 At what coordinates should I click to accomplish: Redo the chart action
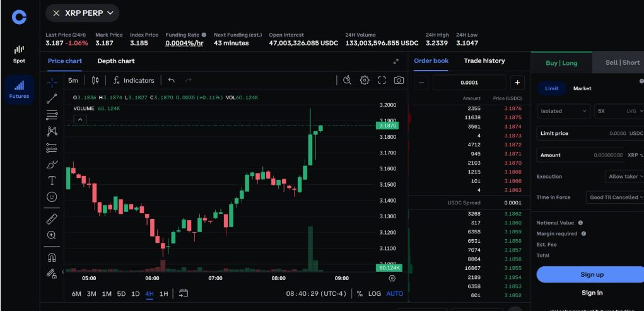coord(189,80)
